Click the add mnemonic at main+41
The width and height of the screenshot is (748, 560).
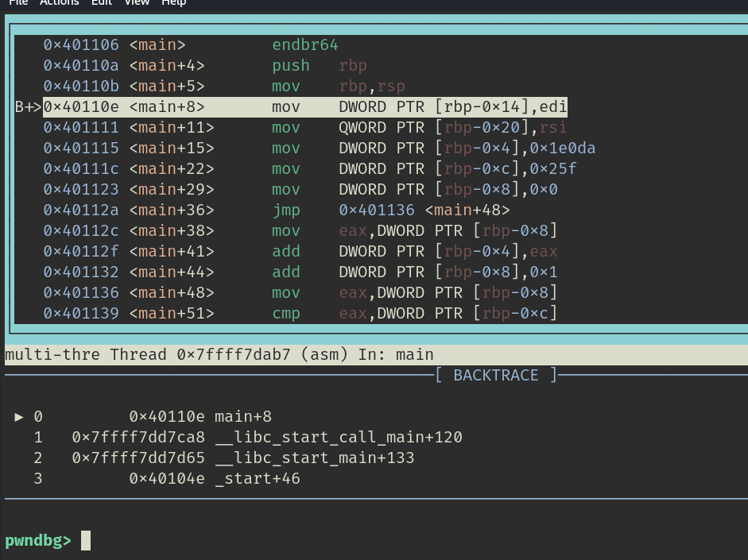pyautogui.click(x=285, y=251)
